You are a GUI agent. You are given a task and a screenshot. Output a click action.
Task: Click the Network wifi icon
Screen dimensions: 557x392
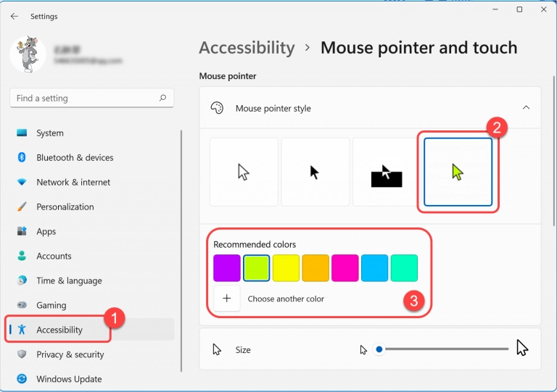22,182
